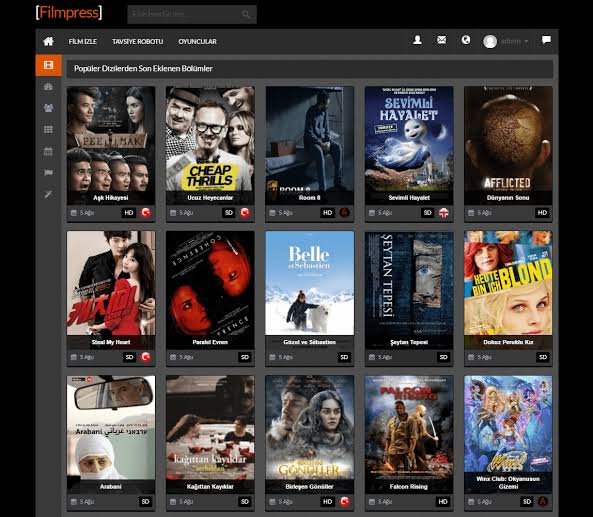Image resolution: width=593 pixels, height=517 pixels.
Task: Open the Falcon Rising title link
Action: [x=409, y=487]
